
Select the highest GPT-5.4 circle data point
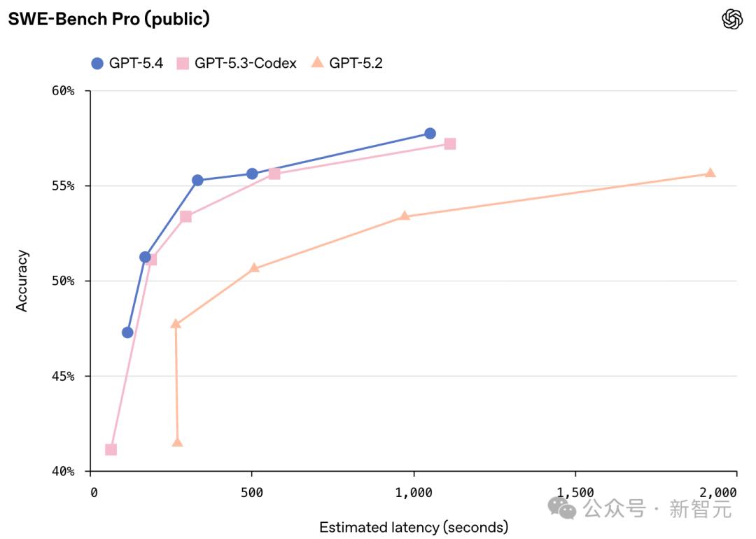click(430, 134)
